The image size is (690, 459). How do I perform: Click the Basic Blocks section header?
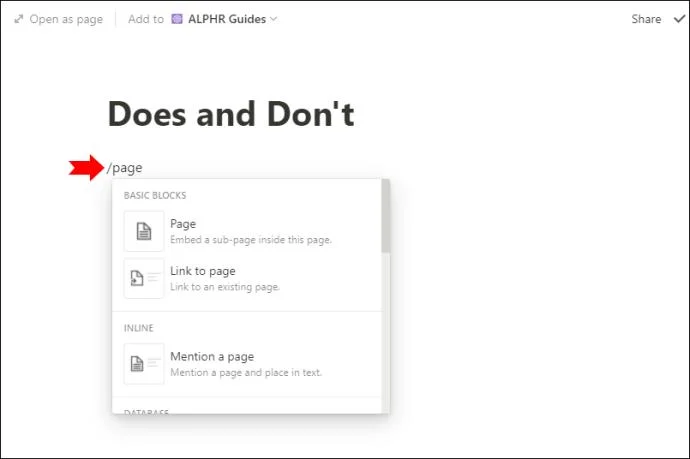click(155, 195)
